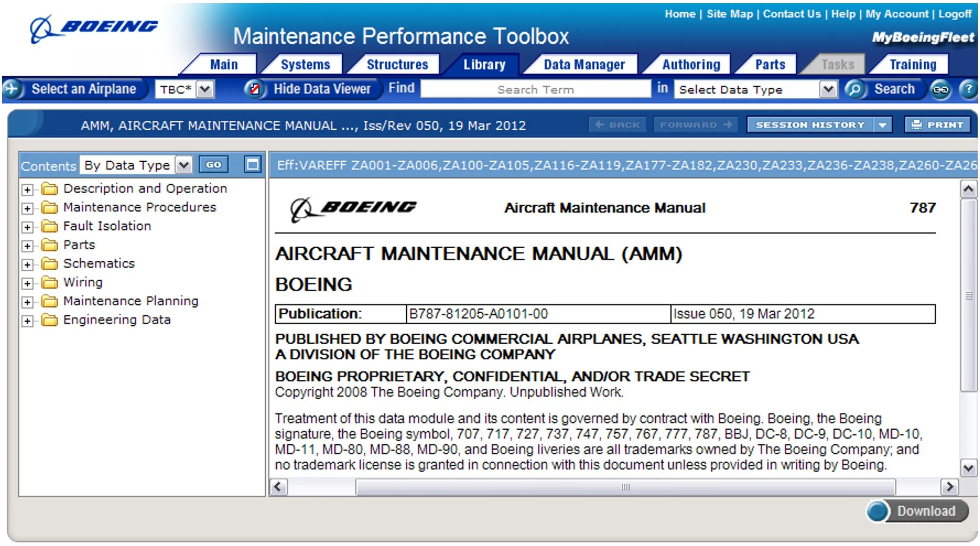Click the question mark help icon
980x546 pixels.
pyautogui.click(x=968, y=89)
